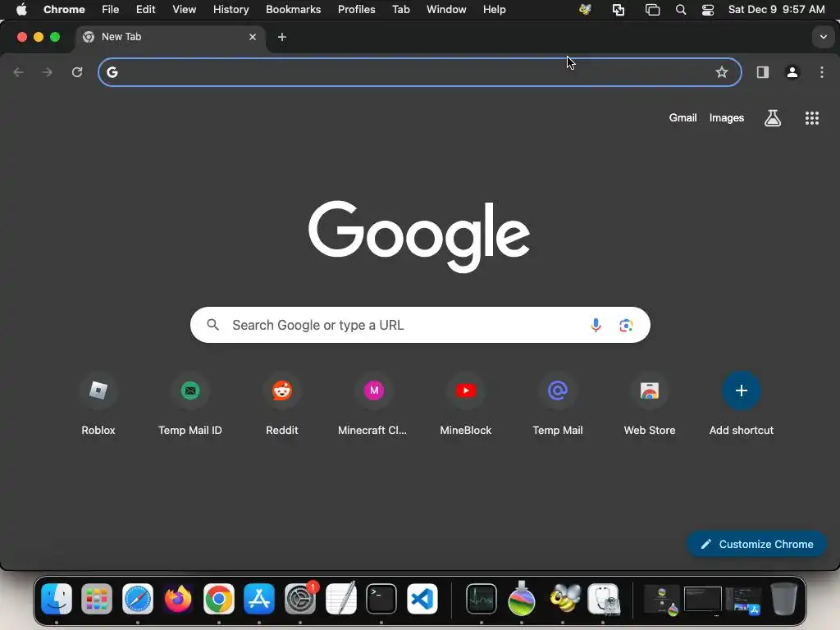Image resolution: width=840 pixels, height=630 pixels.
Task: Open the Tab menu
Action: 400,10
